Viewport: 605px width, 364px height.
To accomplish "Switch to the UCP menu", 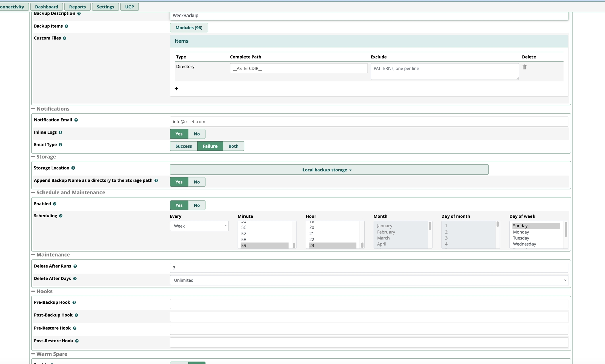I will point(129,7).
